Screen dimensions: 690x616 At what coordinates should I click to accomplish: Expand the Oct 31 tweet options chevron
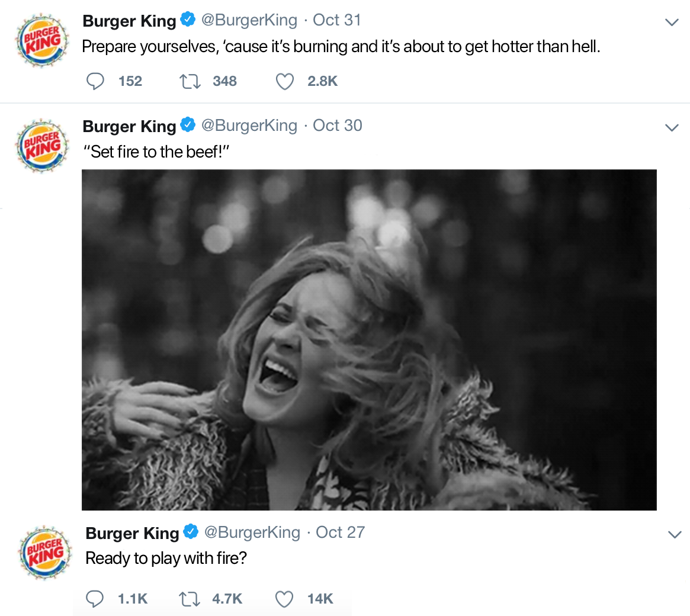tap(672, 22)
